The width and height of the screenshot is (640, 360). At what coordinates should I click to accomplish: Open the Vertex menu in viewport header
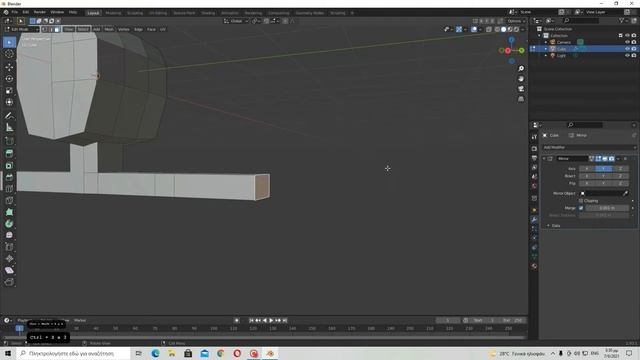[x=124, y=29]
